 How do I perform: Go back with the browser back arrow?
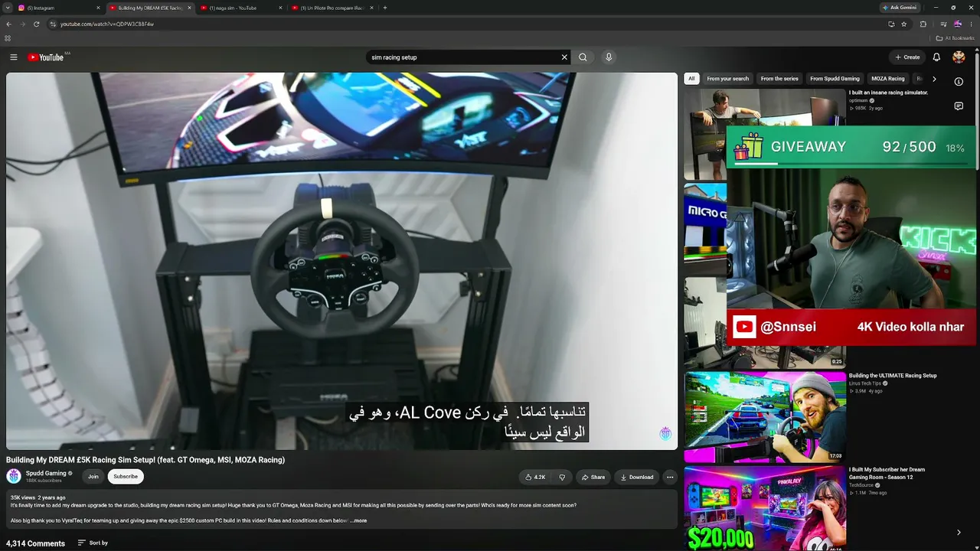click(8, 24)
